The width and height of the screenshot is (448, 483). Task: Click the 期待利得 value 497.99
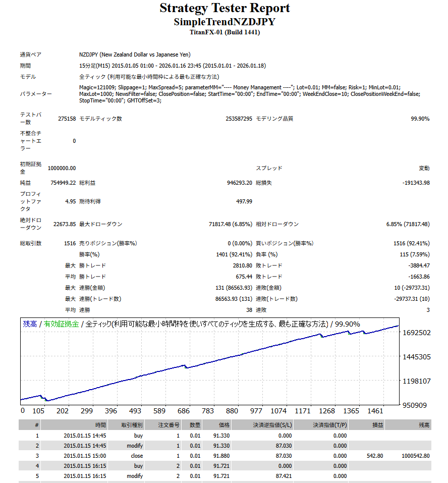pyautogui.click(x=244, y=201)
